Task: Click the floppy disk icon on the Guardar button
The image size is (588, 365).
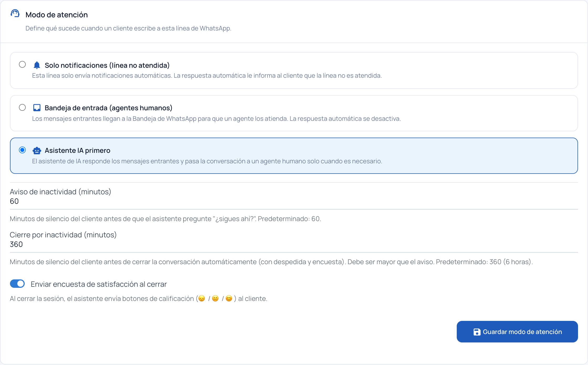Action: coord(477,332)
